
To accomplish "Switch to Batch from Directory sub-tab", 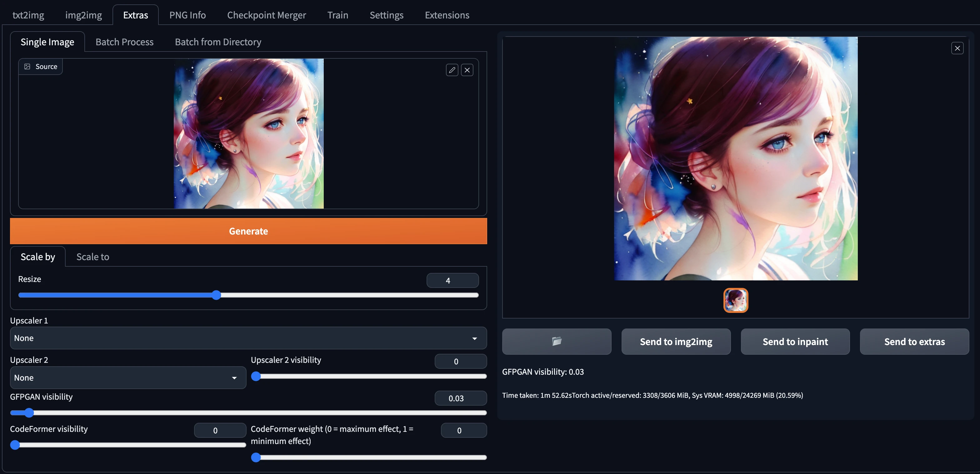I will [218, 42].
